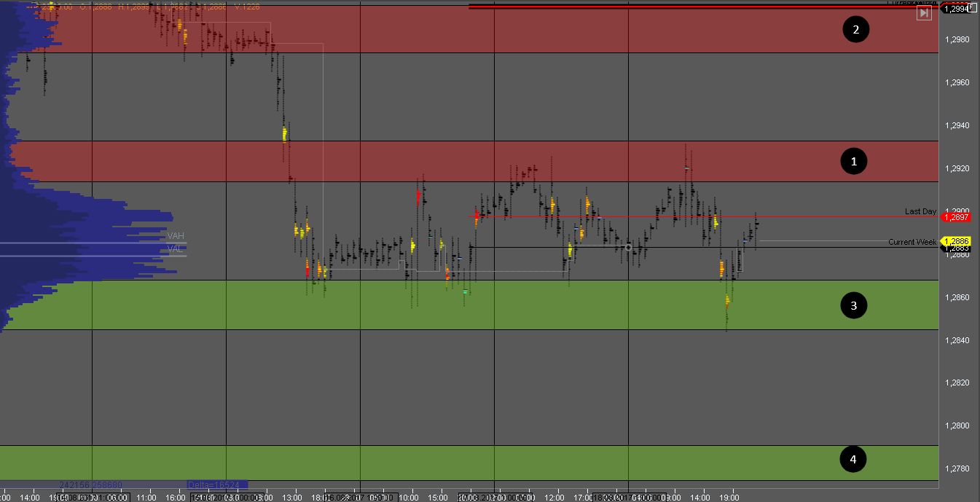Select the black circle marker numbered 1
This screenshot has height=502, width=980.
[853, 161]
